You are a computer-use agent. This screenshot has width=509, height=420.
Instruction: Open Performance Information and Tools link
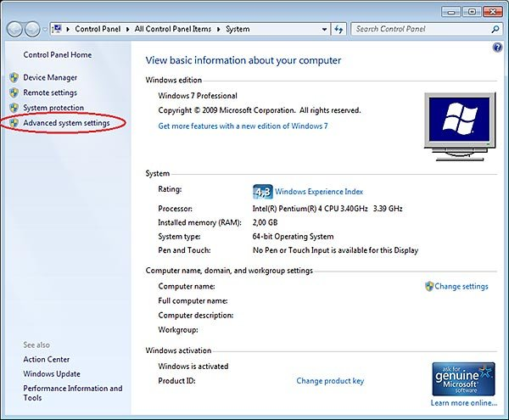[73, 393]
